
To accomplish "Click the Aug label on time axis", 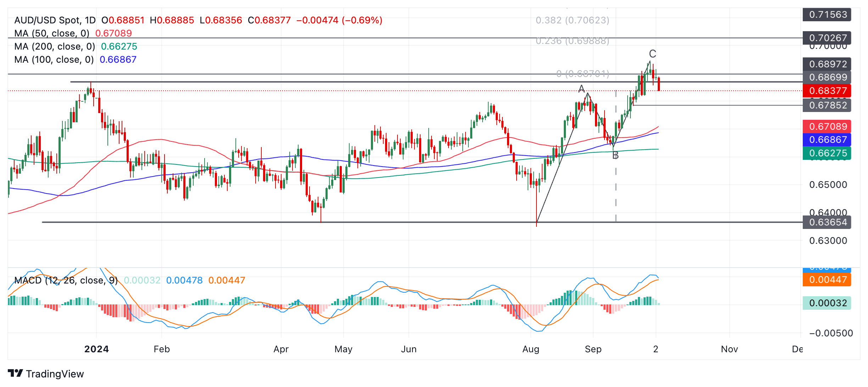I will coord(531,349).
